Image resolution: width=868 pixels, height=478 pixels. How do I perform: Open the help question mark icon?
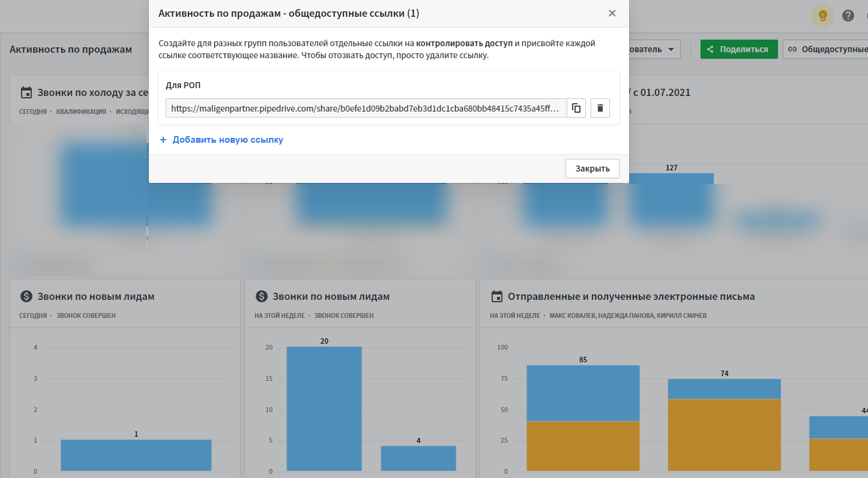pos(848,16)
